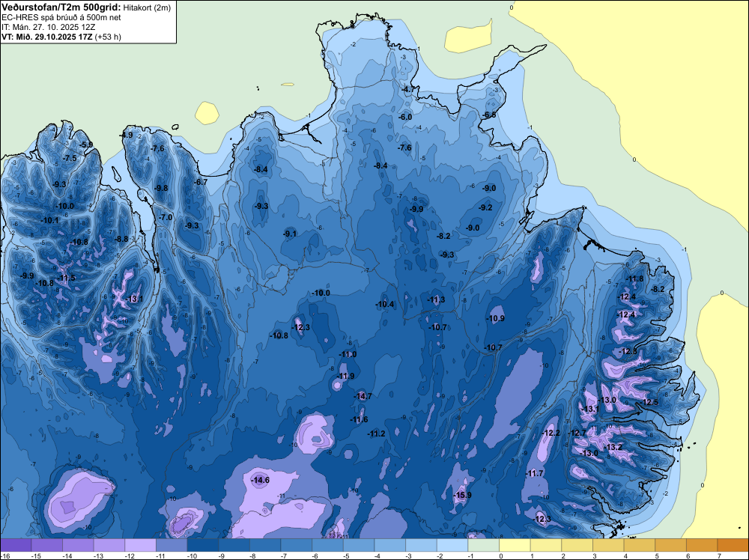Click the '-15.9' temperature value
The width and height of the screenshot is (749, 560).
[x=462, y=495]
